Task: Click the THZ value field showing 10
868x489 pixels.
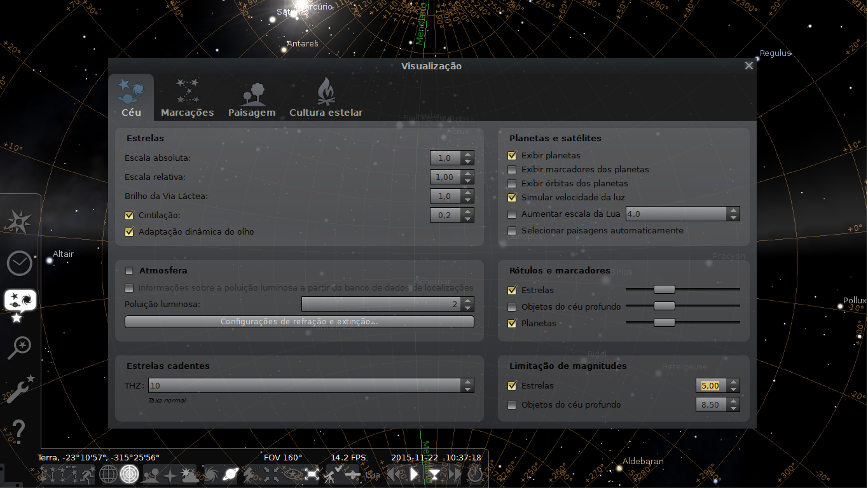Action: (305, 385)
